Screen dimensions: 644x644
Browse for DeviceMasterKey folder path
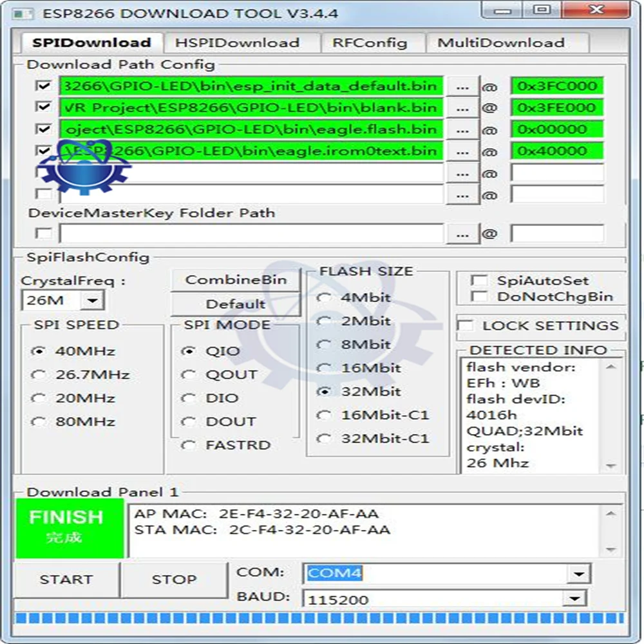pyautogui.click(x=462, y=234)
